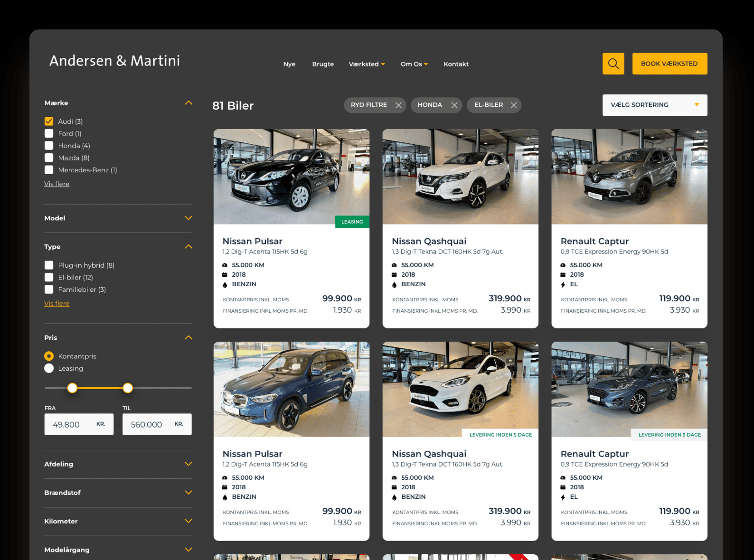Expand the Model filter section
Screen dimensions: 754x560
[x=188, y=218]
